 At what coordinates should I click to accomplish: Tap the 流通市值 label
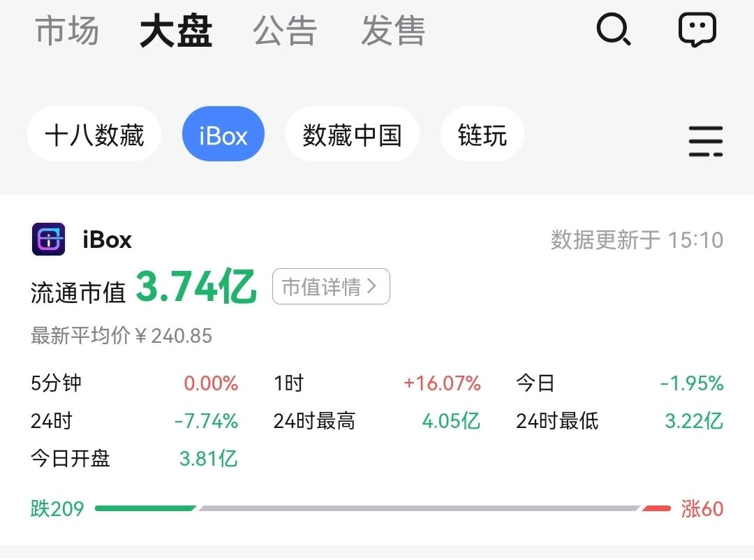point(78,293)
